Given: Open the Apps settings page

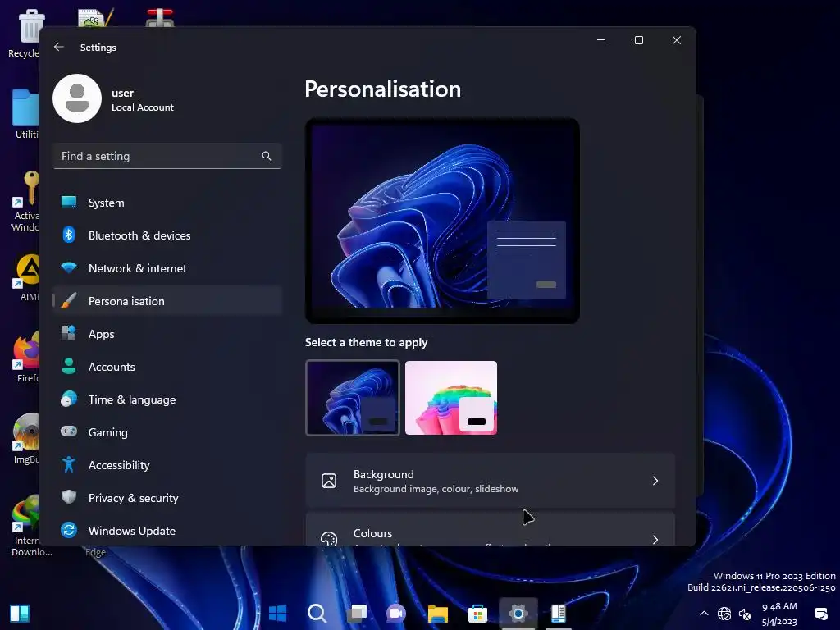Looking at the screenshot, I should click(x=167, y=334).
